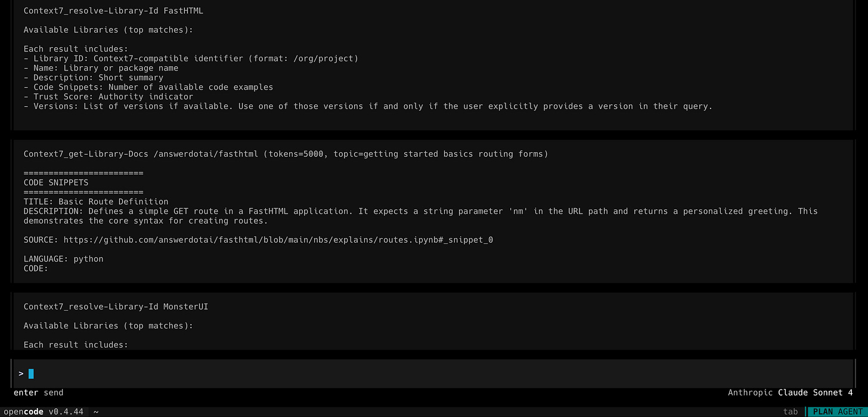
Task: Open the home directory tilde indicator
Action: [x=96, y=412]
